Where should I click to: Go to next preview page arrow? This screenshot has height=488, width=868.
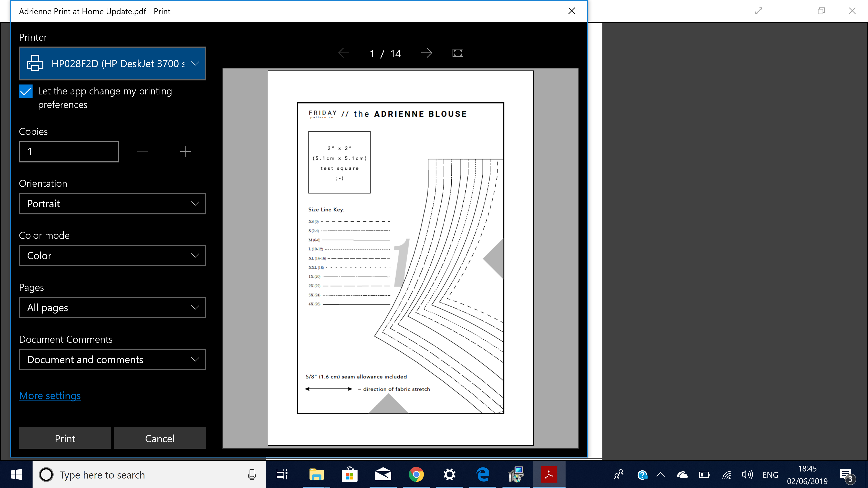click(427, 53)
